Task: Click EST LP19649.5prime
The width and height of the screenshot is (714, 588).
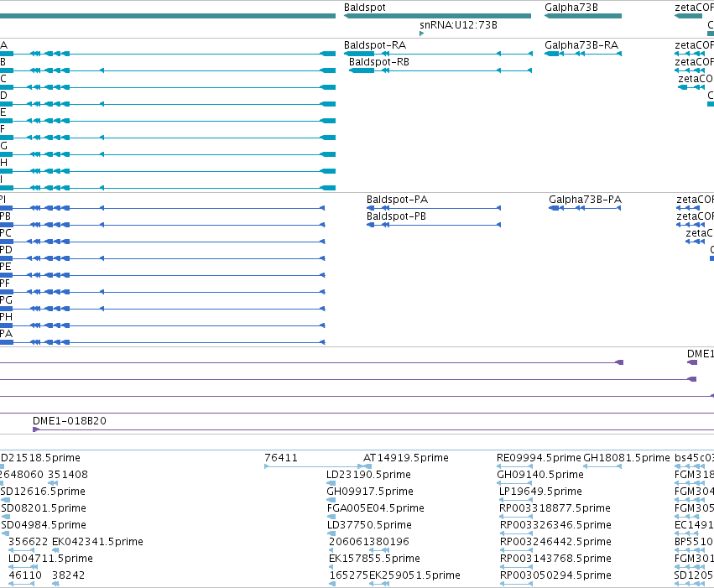Action: [540, 491]
